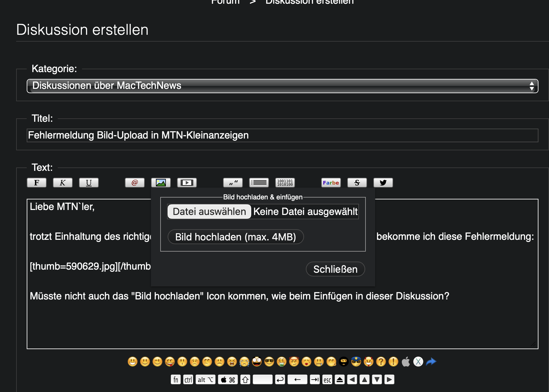Insert the left arrow key symbol

pyautogui.click(x=352, y=380)
